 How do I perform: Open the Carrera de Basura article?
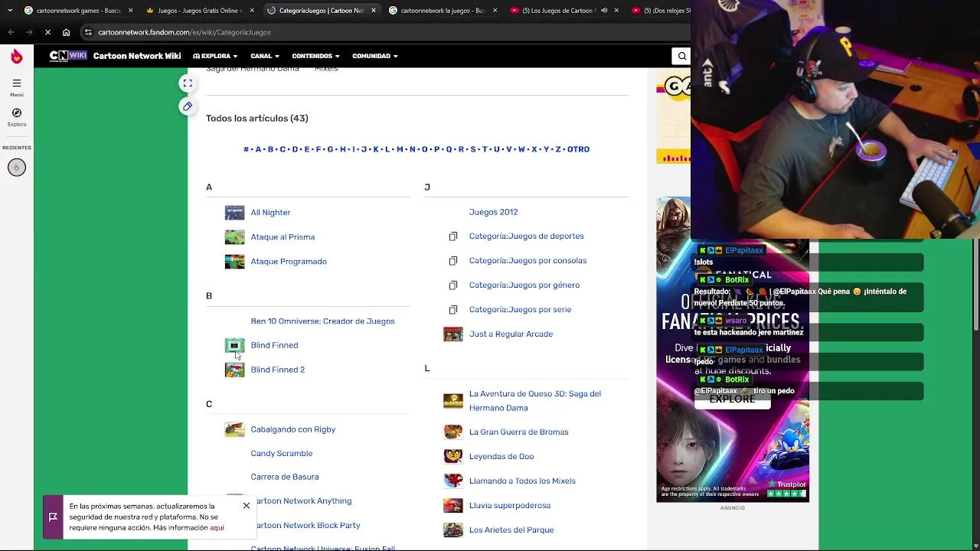pos(284,477)
